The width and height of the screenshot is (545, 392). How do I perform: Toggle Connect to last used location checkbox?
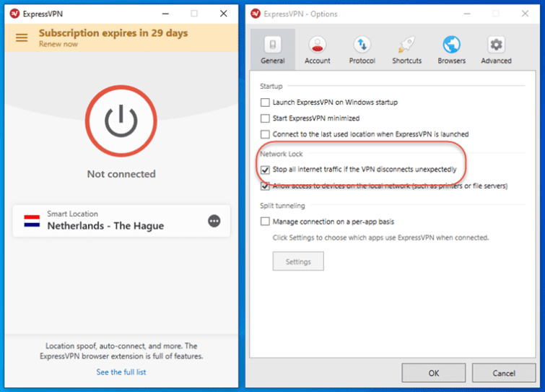(266, 134)
